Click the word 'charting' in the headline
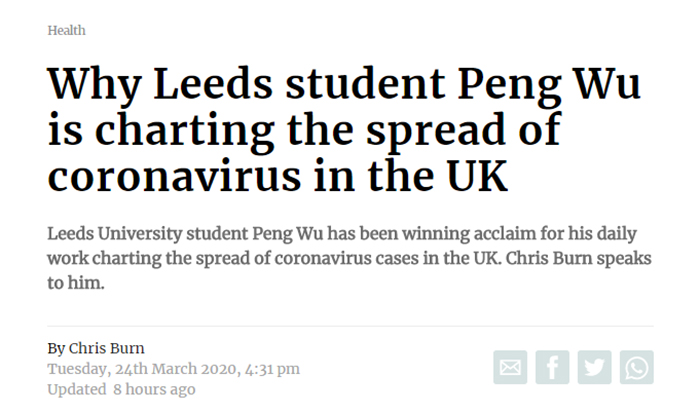This screenshot has height=420, width=700. point(184,130)
